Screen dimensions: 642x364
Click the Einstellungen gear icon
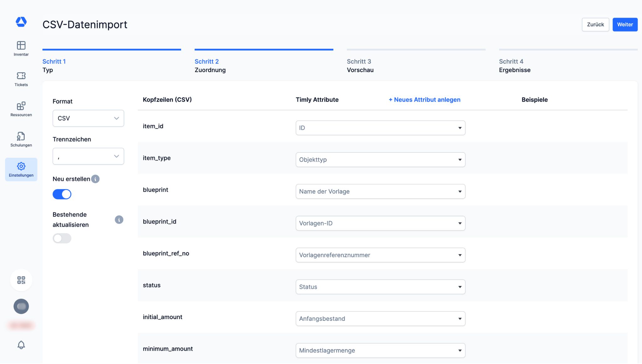point(21,166)
